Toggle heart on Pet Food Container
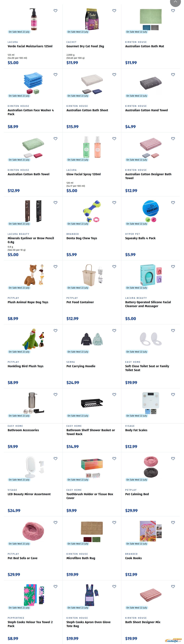The width and height of the screenshot is (184, 644). tap(114, 267)
